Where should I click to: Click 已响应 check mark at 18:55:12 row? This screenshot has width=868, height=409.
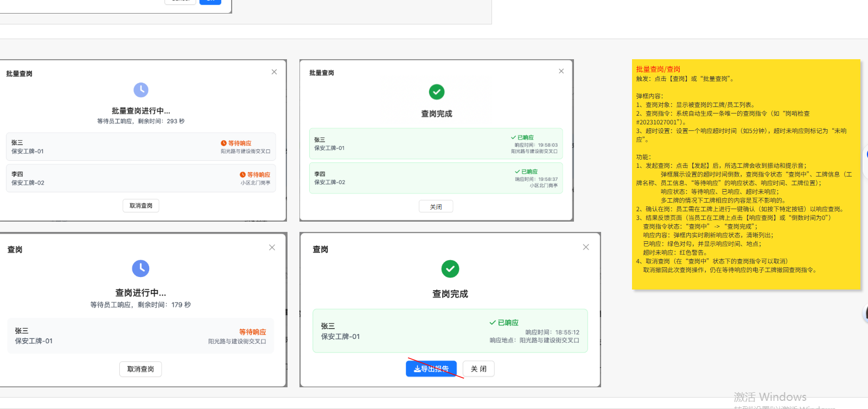pyautogui.click(x=493, y=323)
